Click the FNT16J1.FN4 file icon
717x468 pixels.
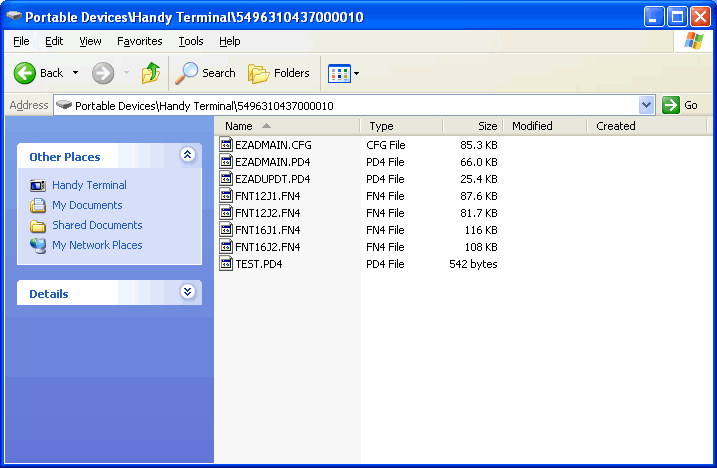[x=226, y=229]
